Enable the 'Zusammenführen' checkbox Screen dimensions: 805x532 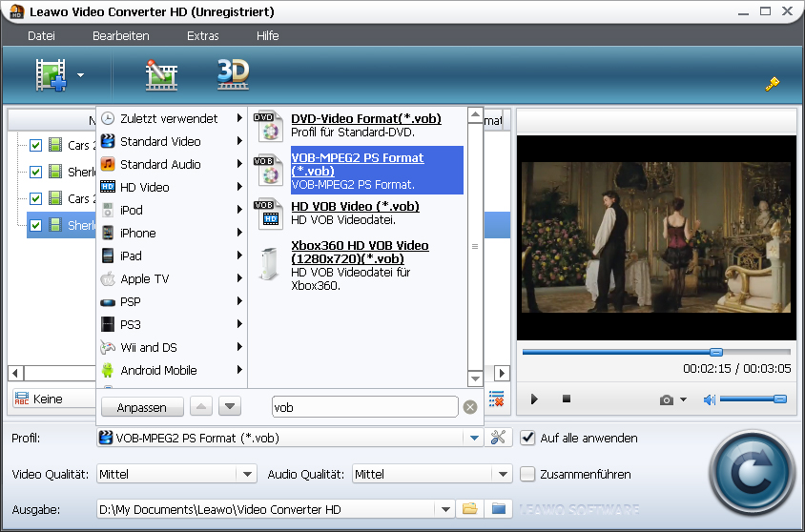click(528, 474)
